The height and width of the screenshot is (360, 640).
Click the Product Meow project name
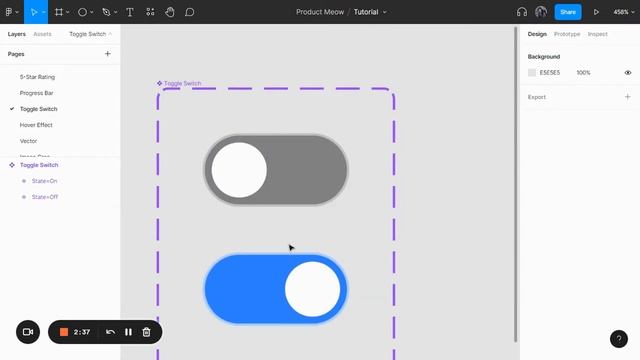click(x=320, y=12)
